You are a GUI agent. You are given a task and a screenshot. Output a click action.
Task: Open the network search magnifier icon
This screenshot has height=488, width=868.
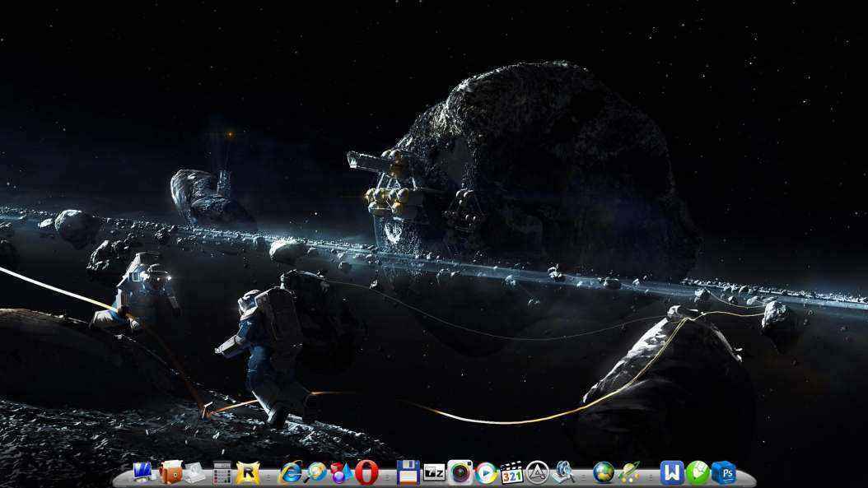(563, 472)
